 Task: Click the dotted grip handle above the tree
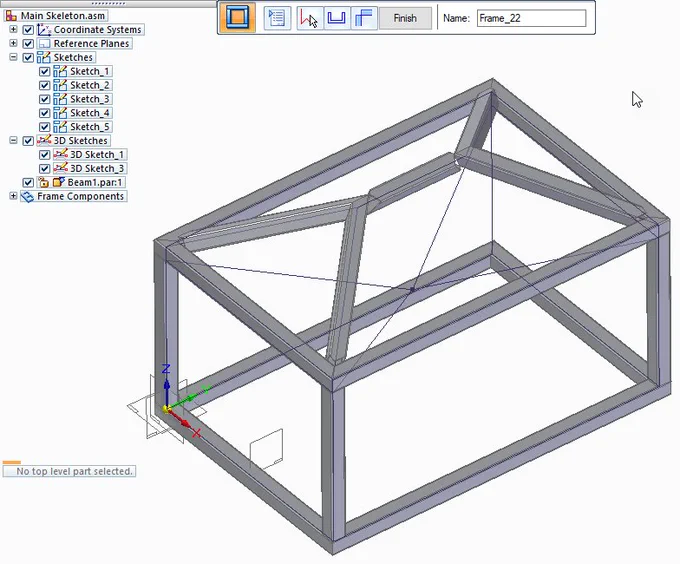[x=108, y=3]
